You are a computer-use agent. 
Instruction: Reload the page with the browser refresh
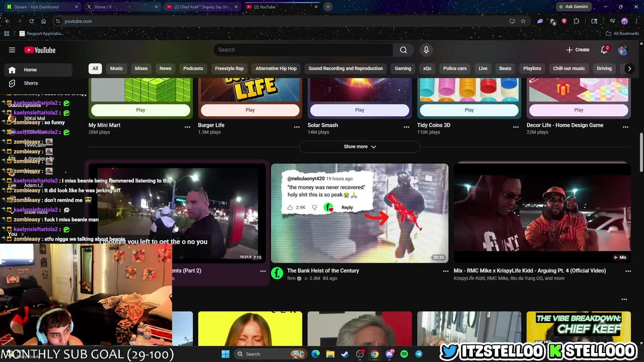(31, 21)
